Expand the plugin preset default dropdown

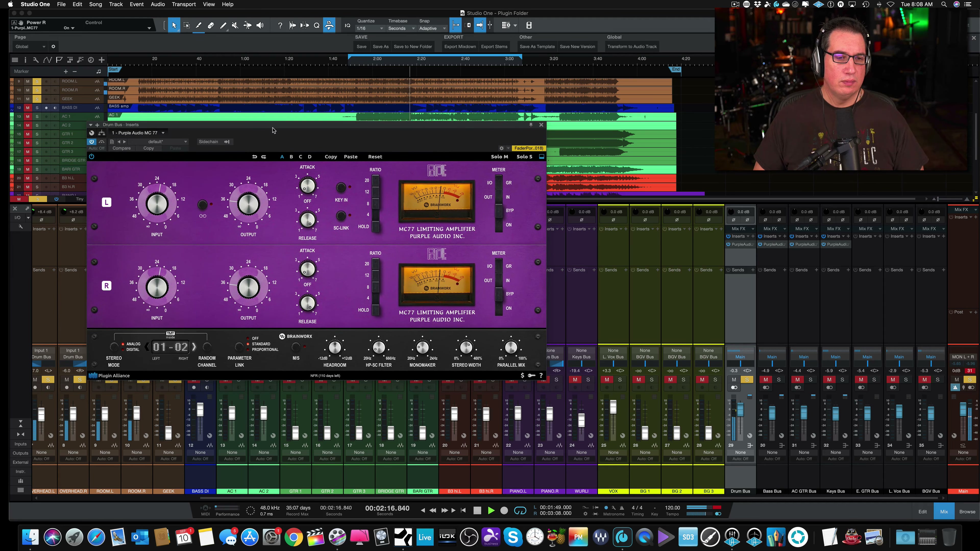coord(167,142)
